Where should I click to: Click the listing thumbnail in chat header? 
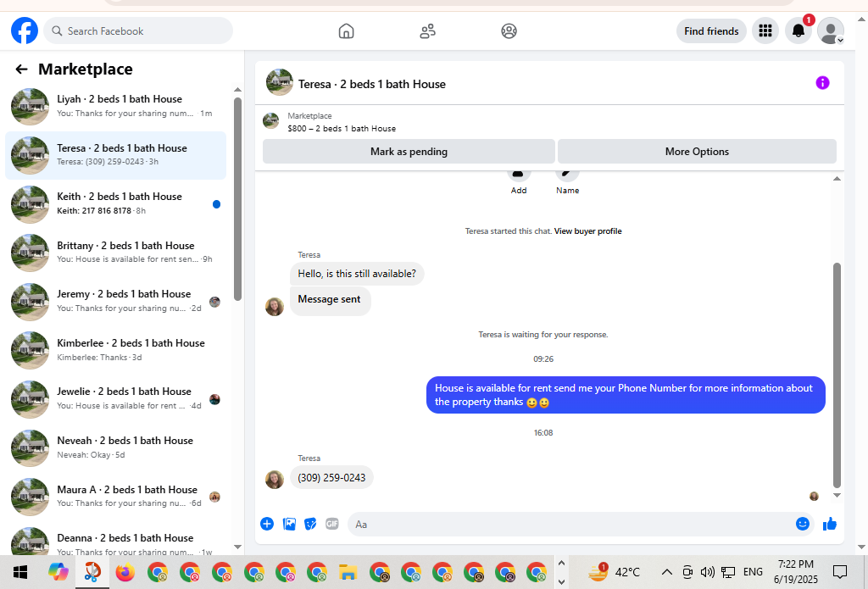280,82
